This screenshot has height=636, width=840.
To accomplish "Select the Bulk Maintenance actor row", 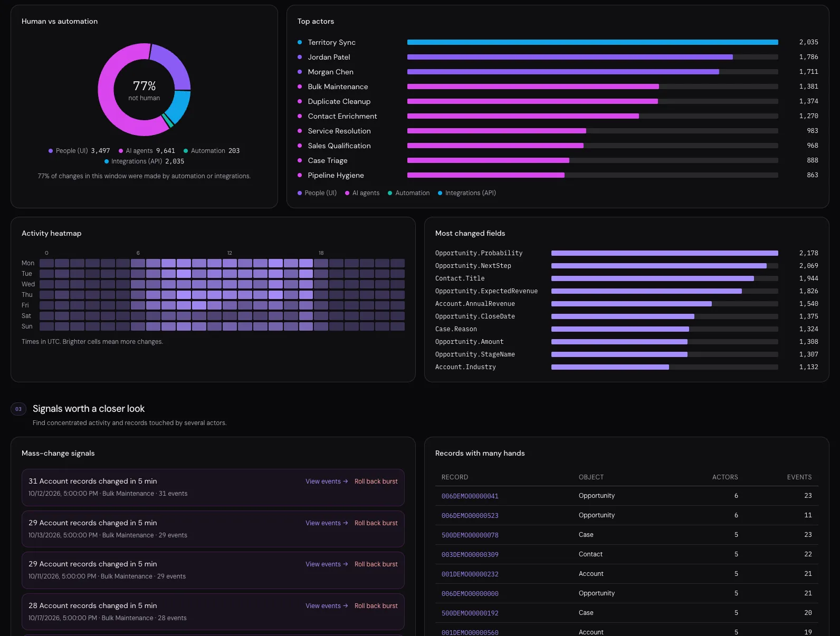I will point(558,86).
